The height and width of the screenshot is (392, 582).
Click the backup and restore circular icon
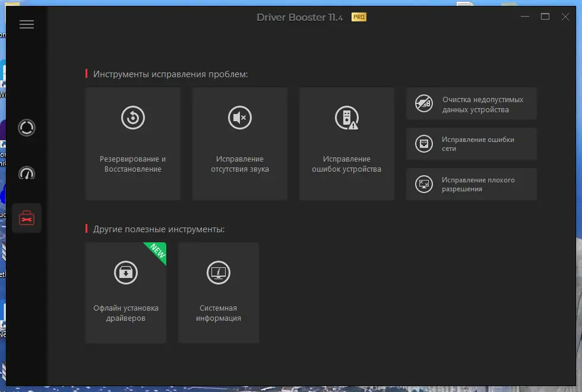pos(133,118)
